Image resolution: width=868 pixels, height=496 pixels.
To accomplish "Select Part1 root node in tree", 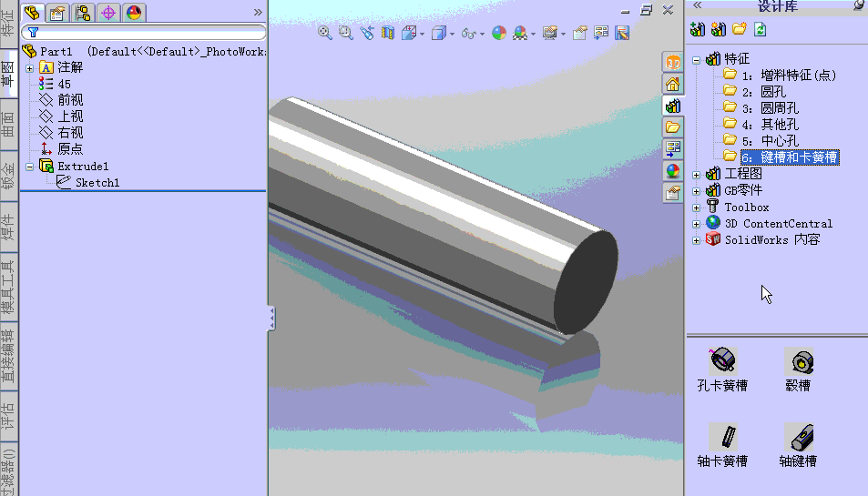I will point(56,52).
